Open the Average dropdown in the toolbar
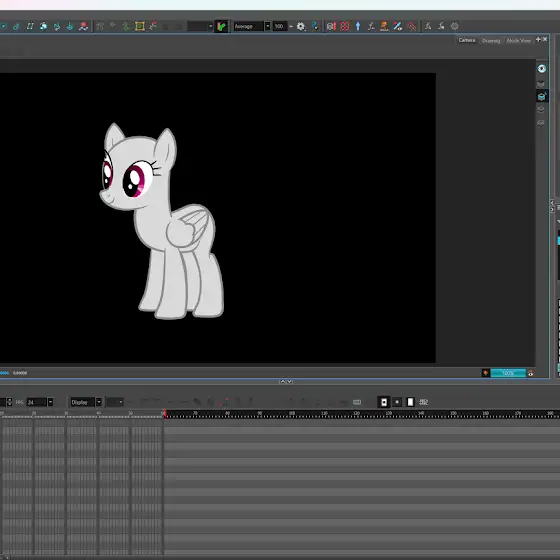 pos(268,26)
